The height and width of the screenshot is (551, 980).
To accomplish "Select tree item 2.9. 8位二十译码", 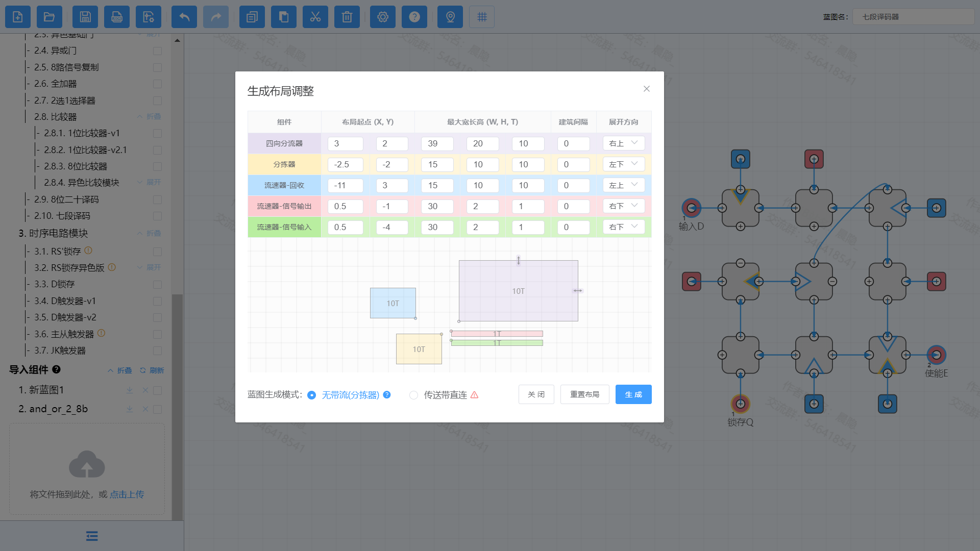I will click(66, 199).
